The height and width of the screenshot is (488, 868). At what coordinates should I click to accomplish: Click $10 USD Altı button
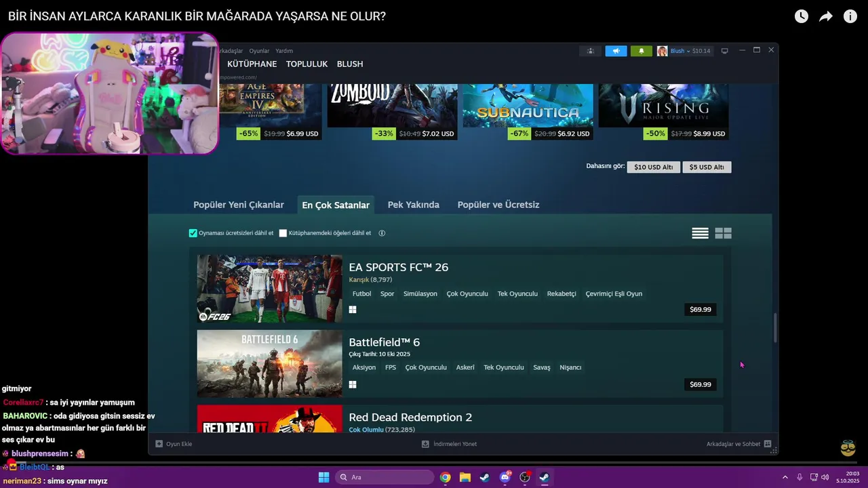coord(653,167)
